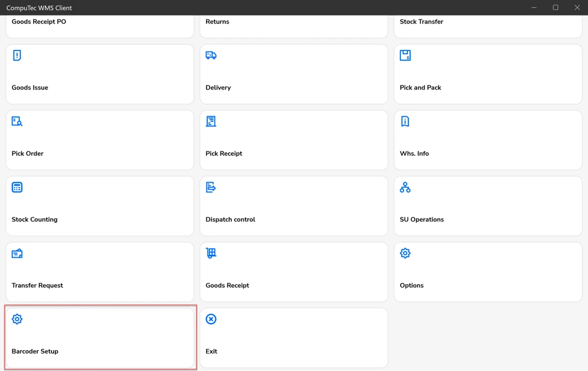Open the Goods Receipt PO tile

point(99,25)
